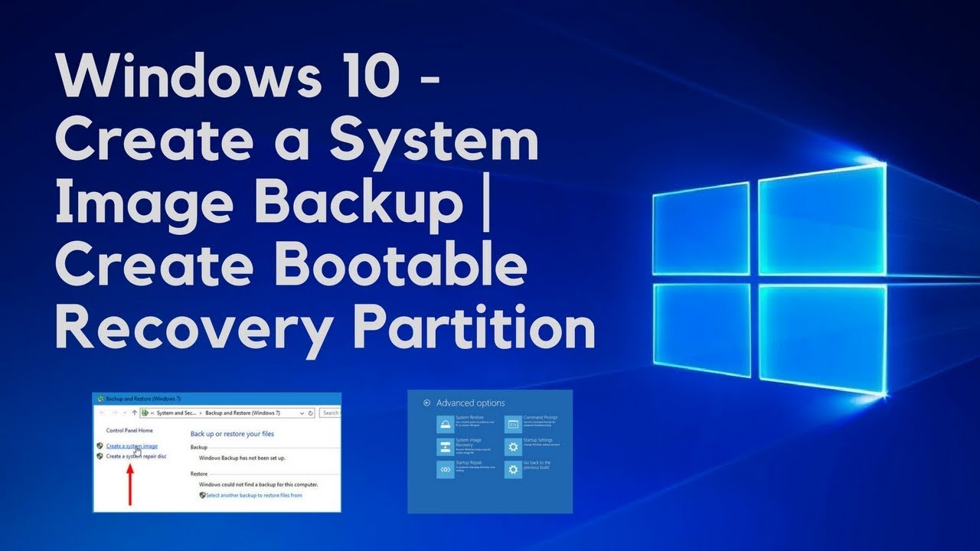Click the Startup Settings label text
Image resolution: width=980 pixels, height=551 pixels.
(x=538, y=440)
